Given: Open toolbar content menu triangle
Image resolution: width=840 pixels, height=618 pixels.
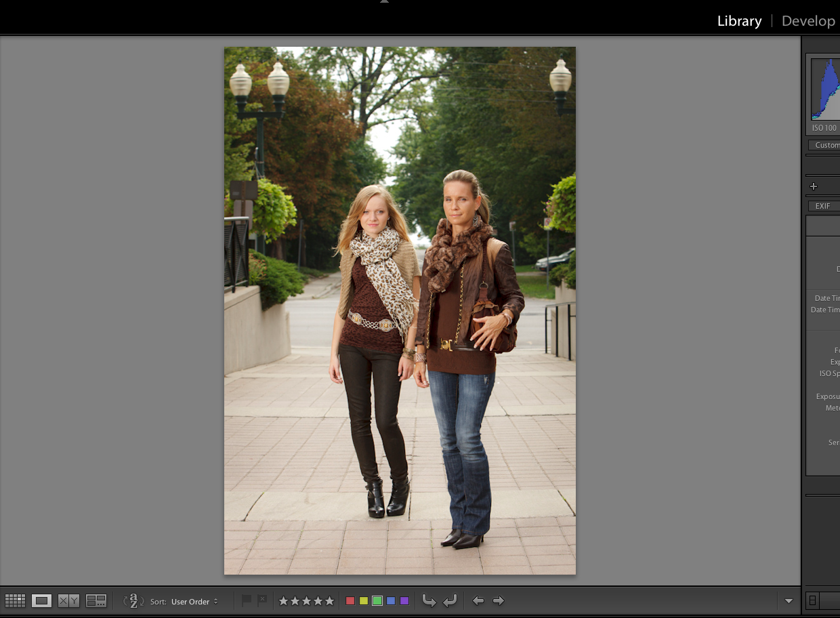Looking at the screenshot, I should (788, 601).
